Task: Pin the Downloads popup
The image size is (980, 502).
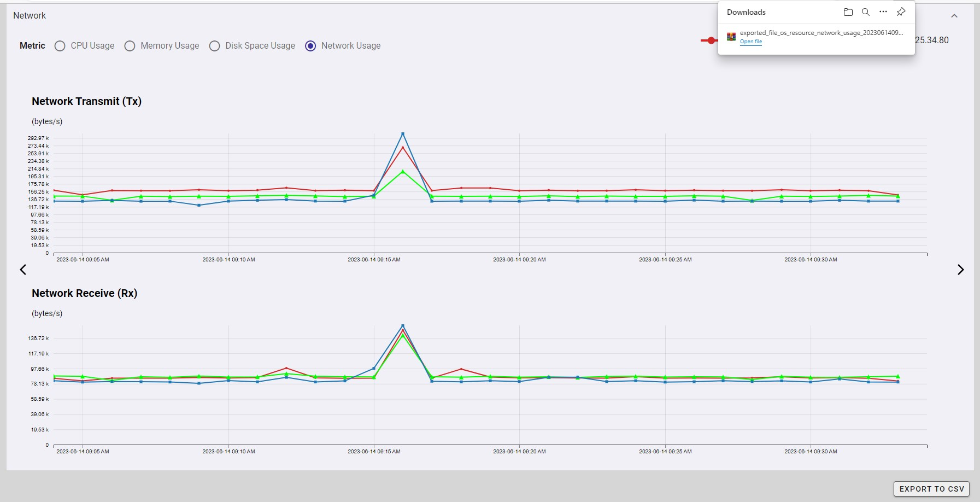Action: [x=901, y=12]
